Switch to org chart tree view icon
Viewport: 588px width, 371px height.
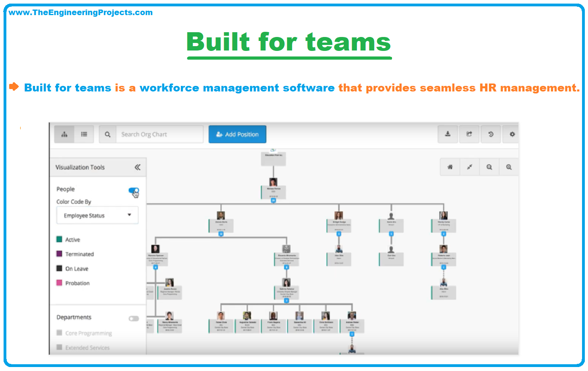pos(64,134)
